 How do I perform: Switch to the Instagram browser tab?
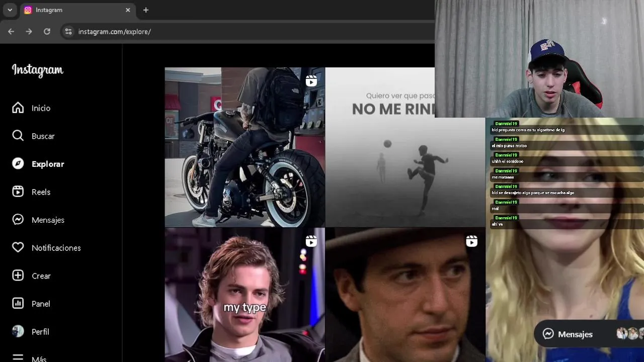(77, 10)
